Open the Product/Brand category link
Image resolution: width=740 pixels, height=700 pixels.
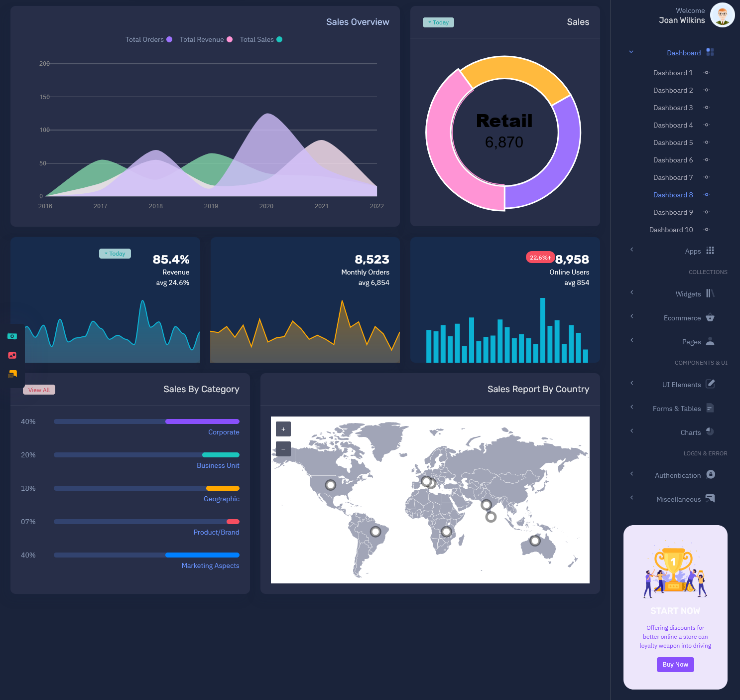click(216, 532)
